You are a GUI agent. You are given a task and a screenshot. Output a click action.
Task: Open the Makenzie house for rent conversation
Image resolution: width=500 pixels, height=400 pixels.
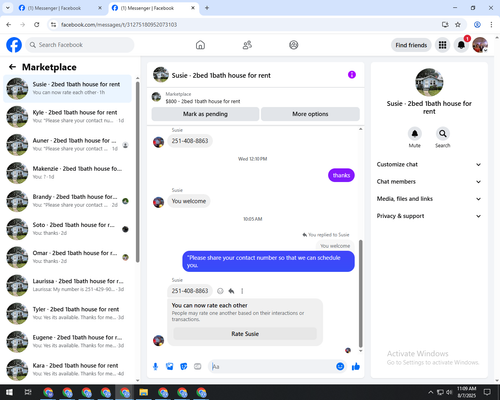point(67,173)
